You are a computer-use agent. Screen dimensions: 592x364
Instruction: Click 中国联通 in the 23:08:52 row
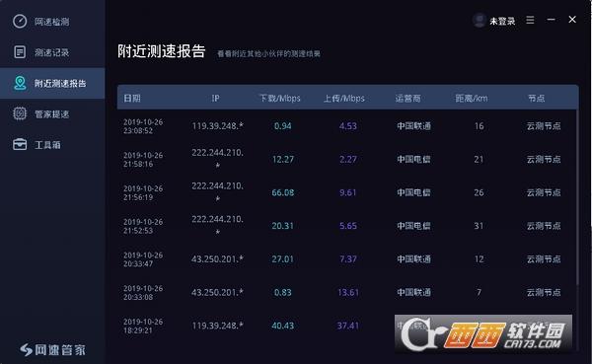pos(413,126)
